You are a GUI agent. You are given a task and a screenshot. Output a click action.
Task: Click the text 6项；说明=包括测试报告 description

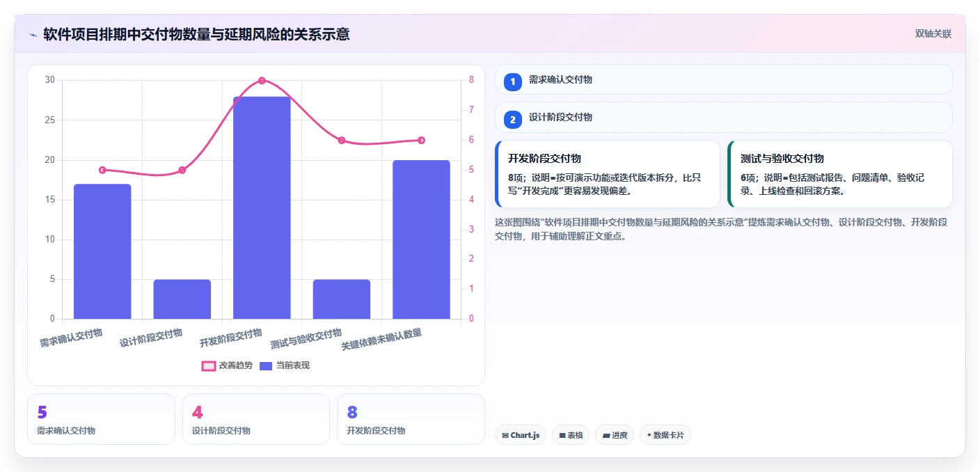[x=832, y=184]
